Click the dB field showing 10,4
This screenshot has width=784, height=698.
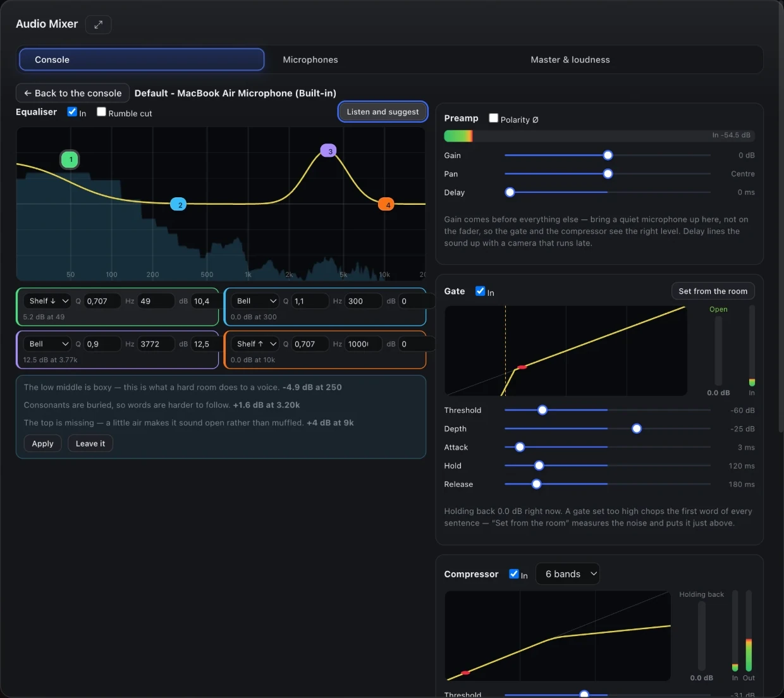(204, 301)
